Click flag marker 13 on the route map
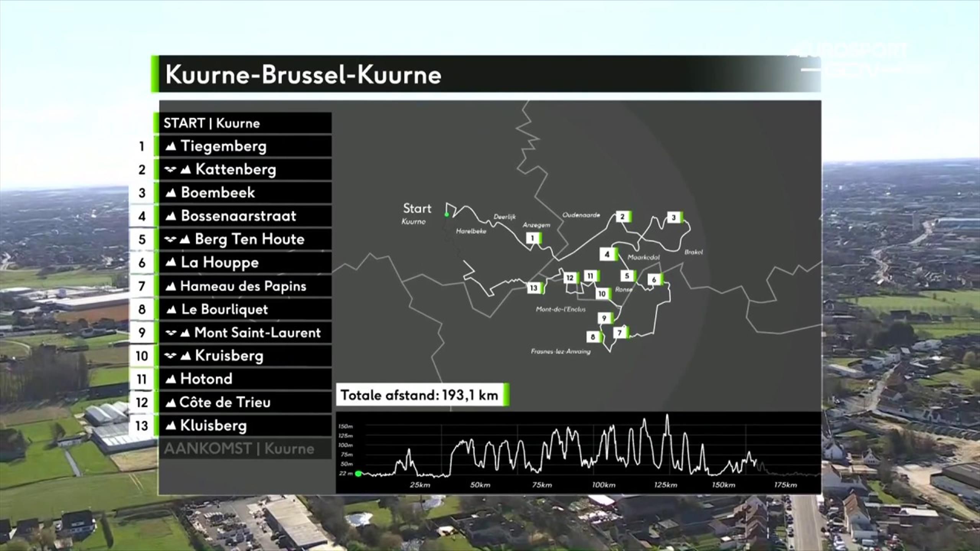 [535, 288]
